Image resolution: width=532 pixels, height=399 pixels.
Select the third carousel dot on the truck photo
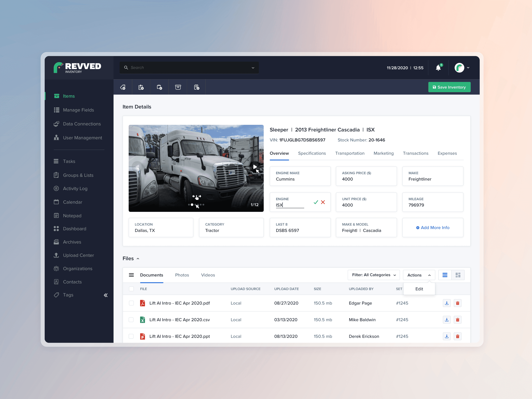(x=195, y=205)
